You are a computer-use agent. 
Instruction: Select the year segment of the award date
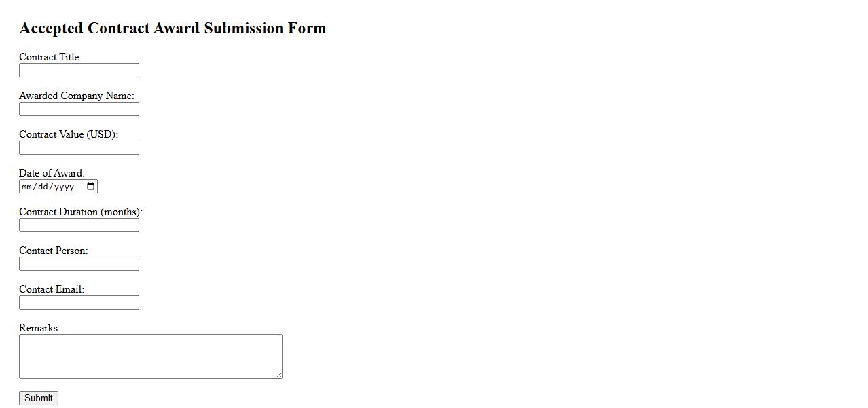tap(64, 187)
